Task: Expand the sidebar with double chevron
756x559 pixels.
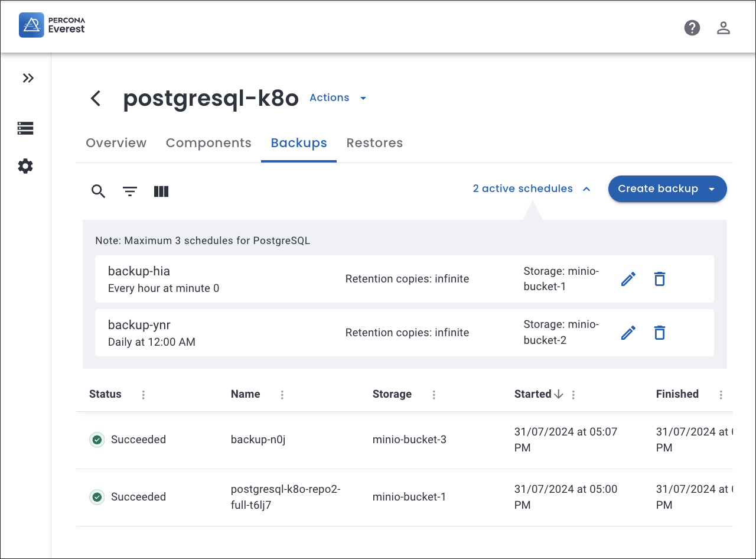Action: click(x=28, y=78)
